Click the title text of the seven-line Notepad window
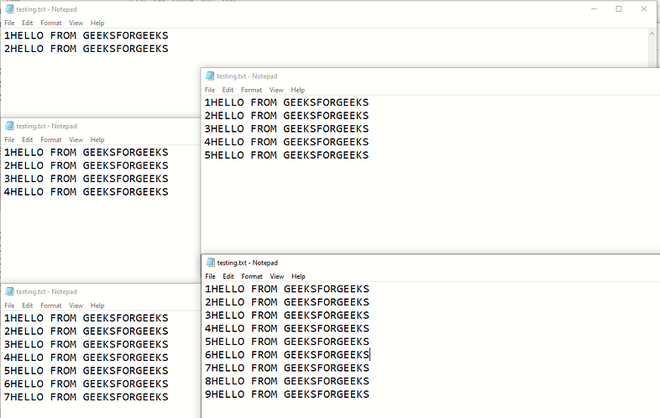This screenshot has height=418, width=660. pos(47,291)
